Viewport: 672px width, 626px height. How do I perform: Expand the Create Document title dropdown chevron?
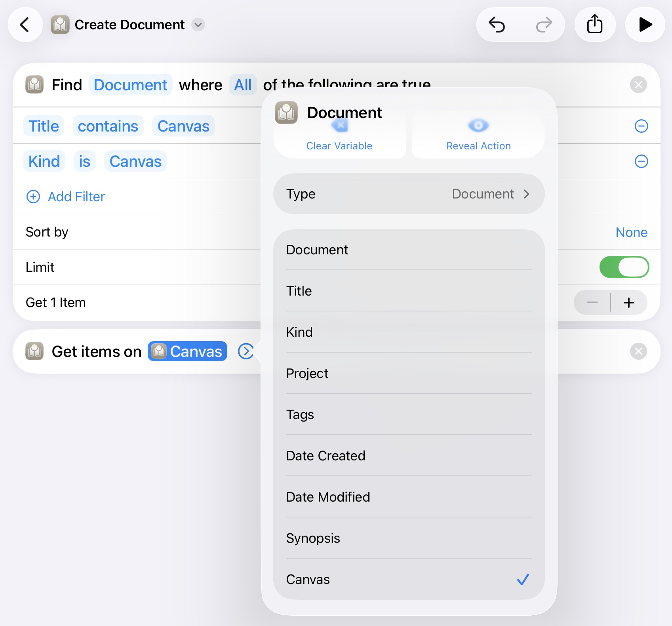coord(198,25)
